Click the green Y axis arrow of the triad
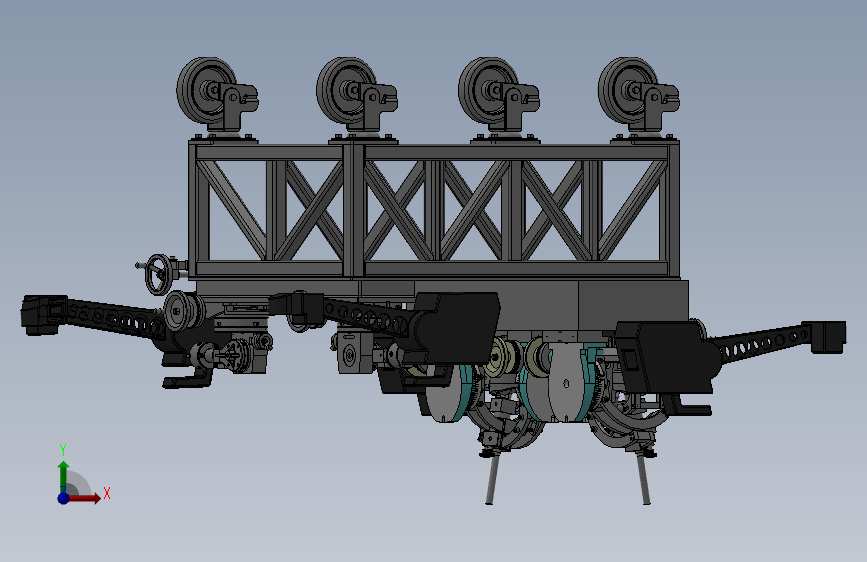 (63, 475)
